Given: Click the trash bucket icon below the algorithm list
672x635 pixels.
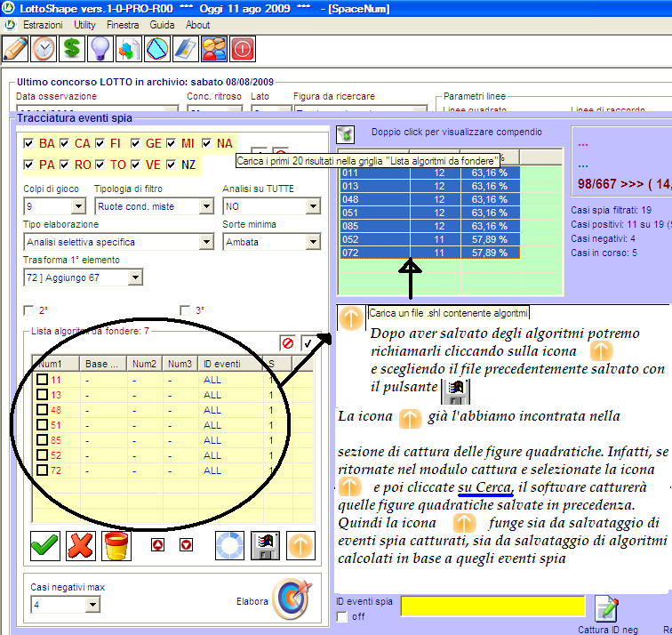Looking at the screenshot, I should pos(116,545).
